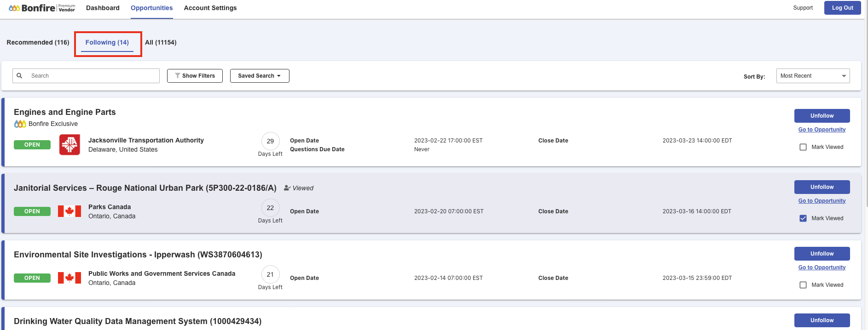Click Drinking Water Quality Data Management System title

coord(138,321)
